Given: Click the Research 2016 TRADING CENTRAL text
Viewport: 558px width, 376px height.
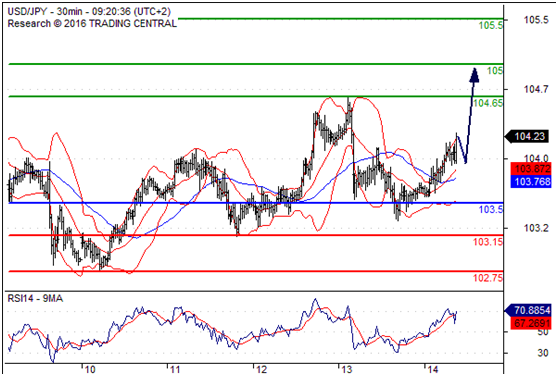Looking at the screenshot, I should pos(92,23).
